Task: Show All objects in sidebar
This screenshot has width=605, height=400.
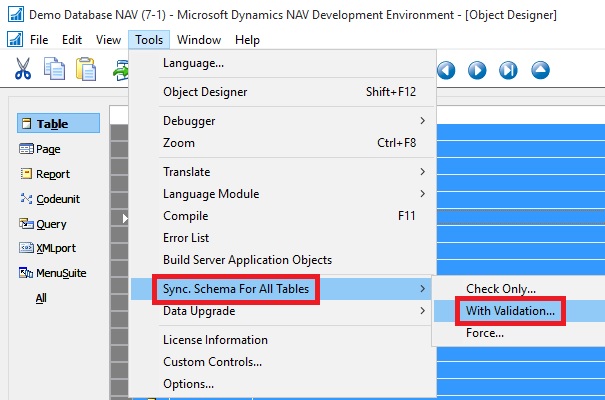Action: pyautogui.click(x=41, y=298)
